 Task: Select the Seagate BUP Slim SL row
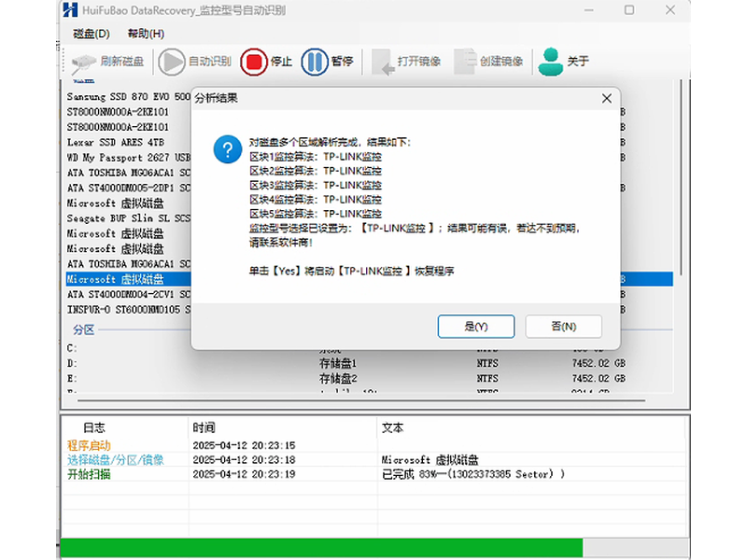[x=129, y=218]
